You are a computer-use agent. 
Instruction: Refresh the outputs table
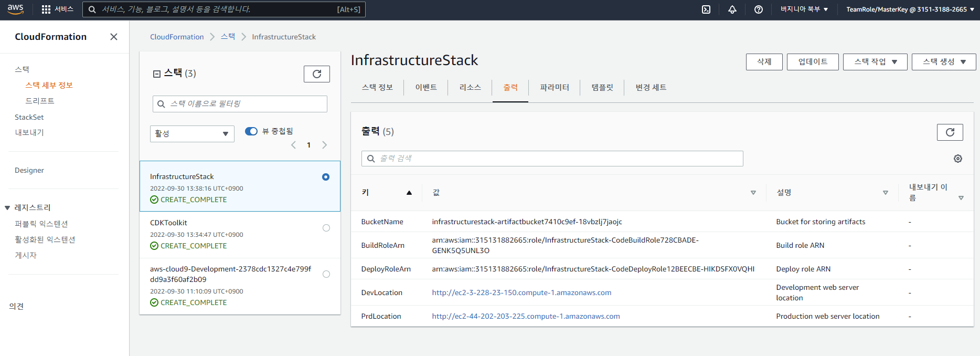click(x=950, y=132)
